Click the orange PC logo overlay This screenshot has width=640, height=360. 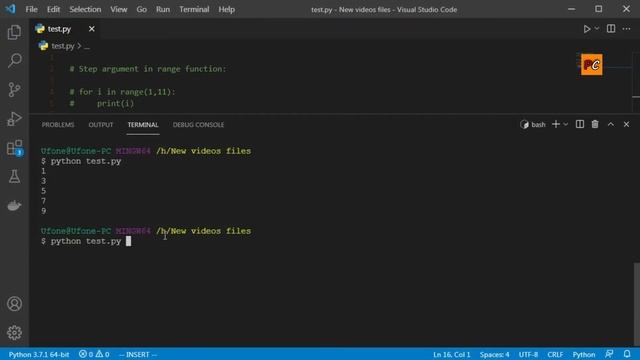click(x=591, y=64)
